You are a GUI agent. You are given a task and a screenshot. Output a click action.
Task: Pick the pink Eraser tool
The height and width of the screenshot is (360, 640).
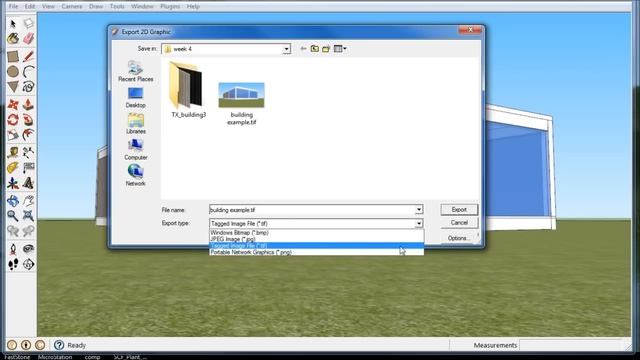(x=28, y=39)
